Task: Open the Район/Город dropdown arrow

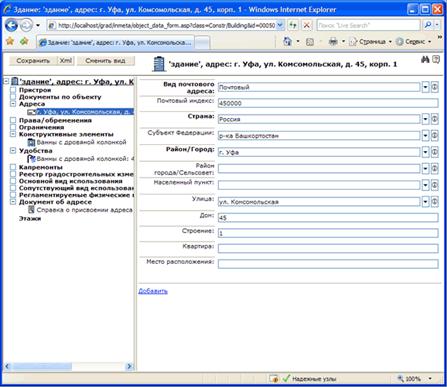Action: pyautogui.click(x=425, y=152)
